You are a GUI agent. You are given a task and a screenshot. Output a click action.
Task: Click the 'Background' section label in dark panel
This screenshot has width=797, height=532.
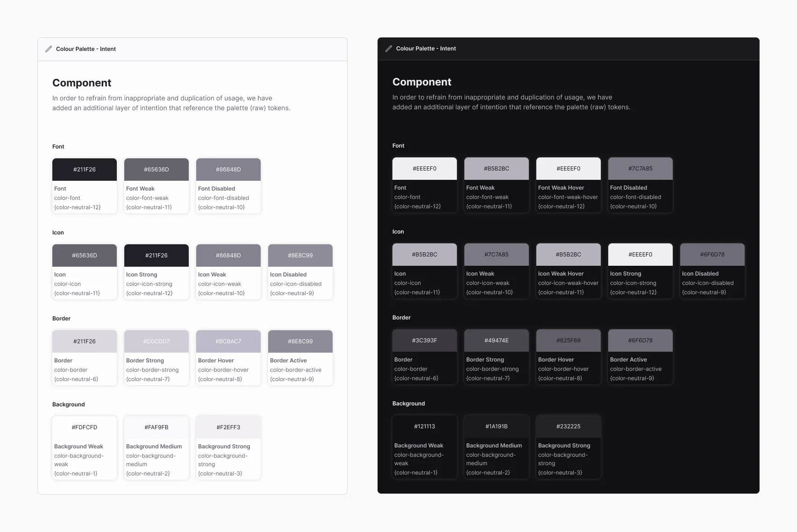coord(409,404)
